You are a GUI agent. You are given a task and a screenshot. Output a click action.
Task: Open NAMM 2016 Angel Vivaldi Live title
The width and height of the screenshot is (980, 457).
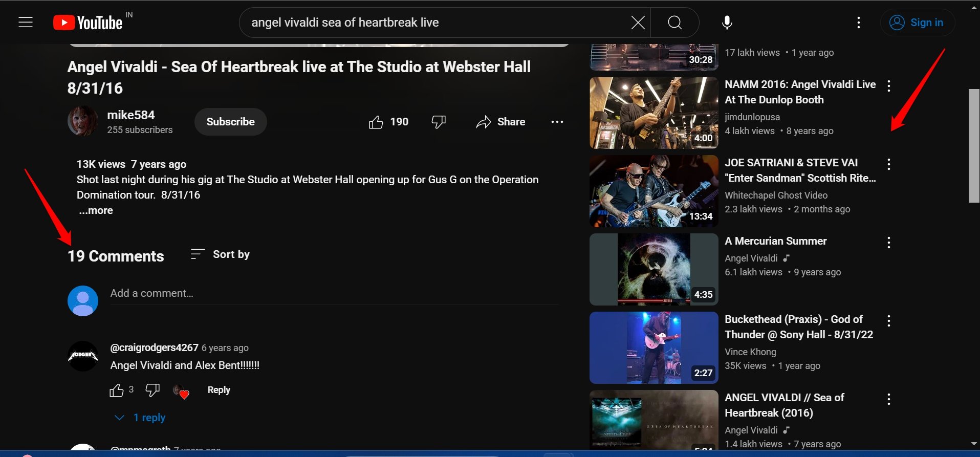pos(800,92)
